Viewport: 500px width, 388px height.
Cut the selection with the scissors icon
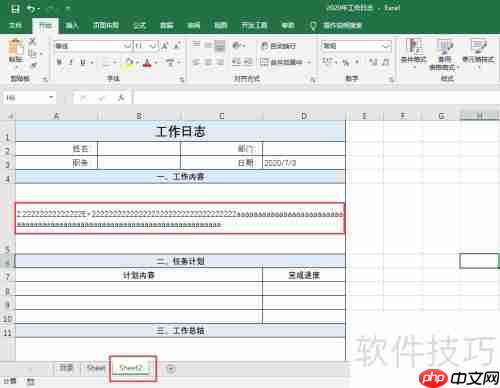(32, 42)
